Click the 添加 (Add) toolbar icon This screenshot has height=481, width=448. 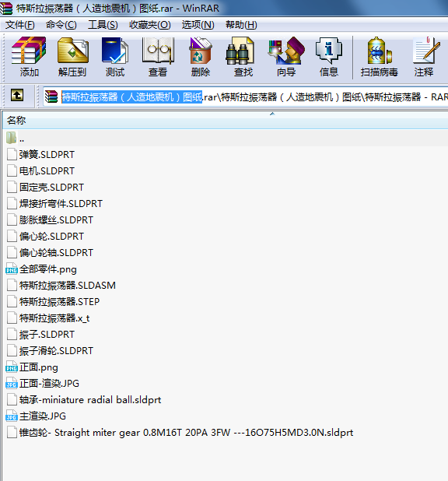click(x=29, y=51)
